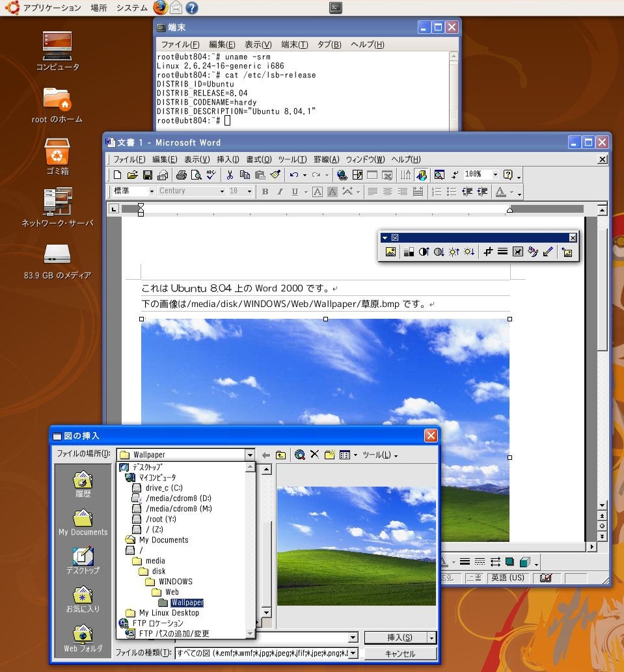Click the Print icon in Word toolbar

click(182, 175)
